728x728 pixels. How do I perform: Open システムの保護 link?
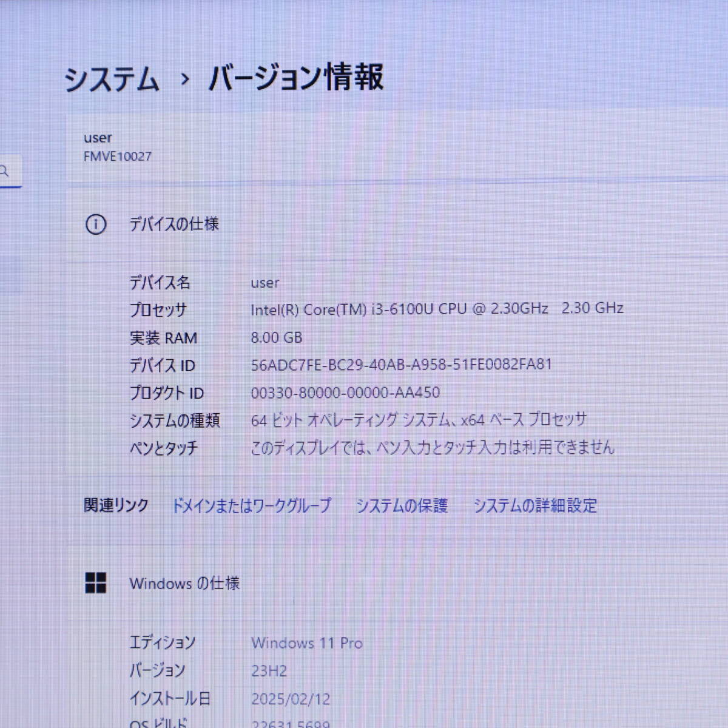402,505
